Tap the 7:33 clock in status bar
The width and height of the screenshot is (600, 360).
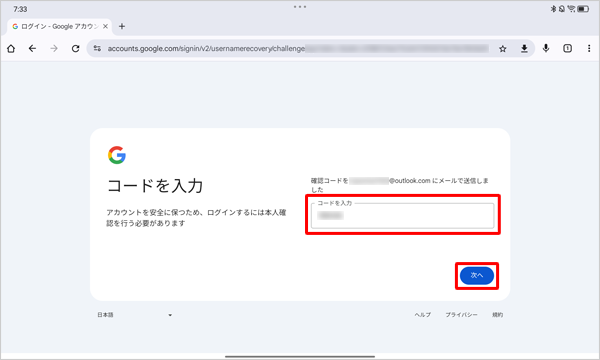tap(20, 9)
